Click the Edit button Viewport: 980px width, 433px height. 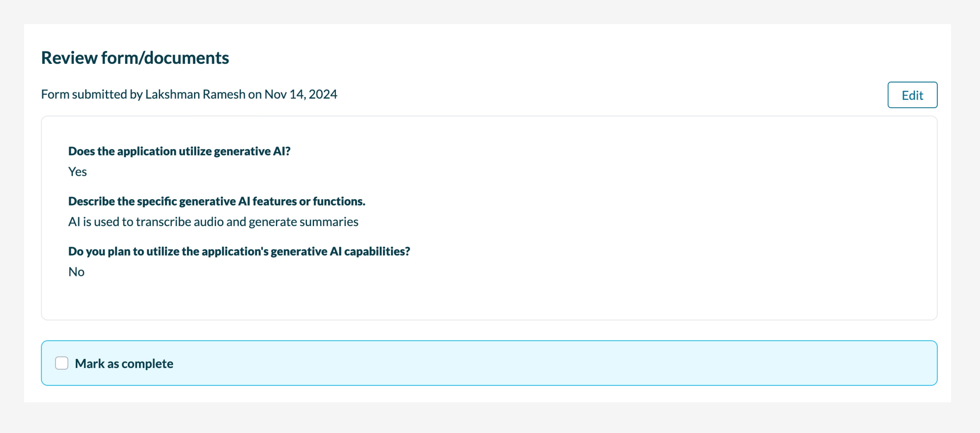click(912, 95)
